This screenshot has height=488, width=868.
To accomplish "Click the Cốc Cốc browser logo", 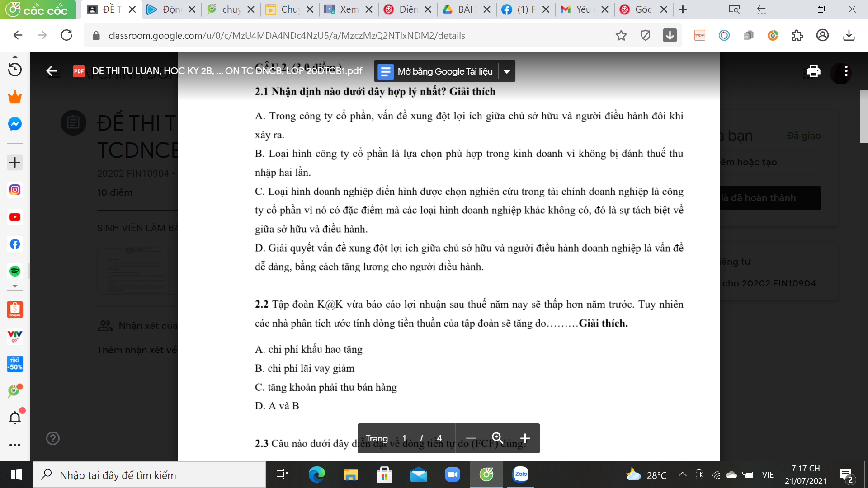I will point(38,9).
